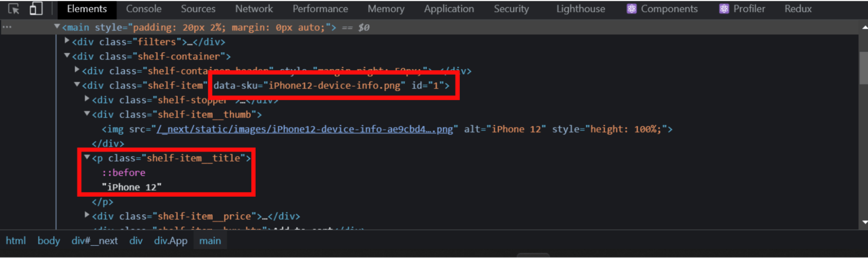Collapse the shelf-stopper div node

(86, 99)
